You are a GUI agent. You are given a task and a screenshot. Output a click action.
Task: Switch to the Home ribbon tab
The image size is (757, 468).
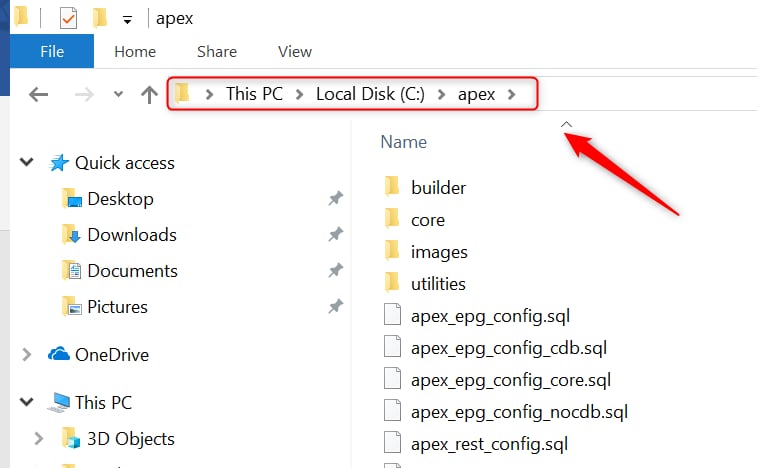pos(135,51)
